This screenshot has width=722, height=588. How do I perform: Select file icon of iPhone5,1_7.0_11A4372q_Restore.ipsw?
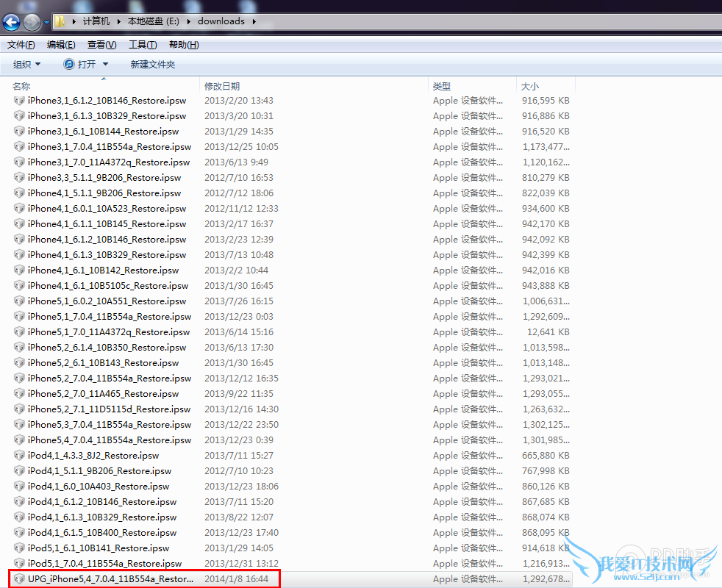(x=19, y=331)
